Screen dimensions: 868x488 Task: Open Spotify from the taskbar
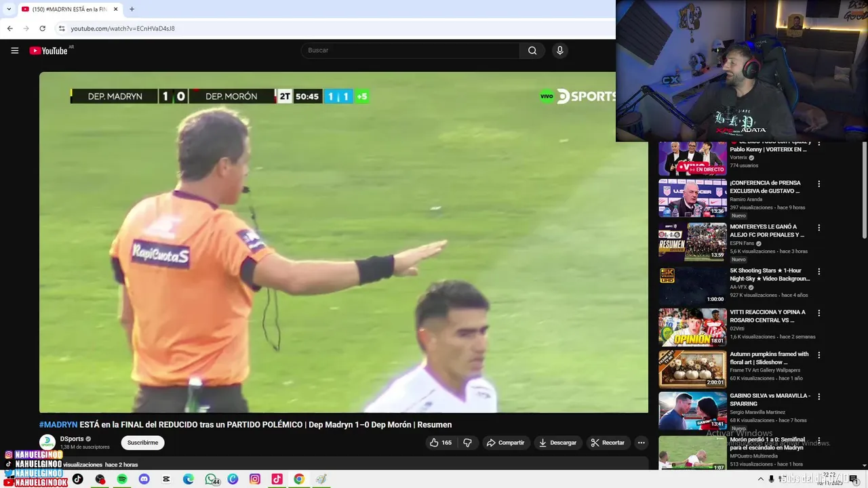(x=122, y=479)
